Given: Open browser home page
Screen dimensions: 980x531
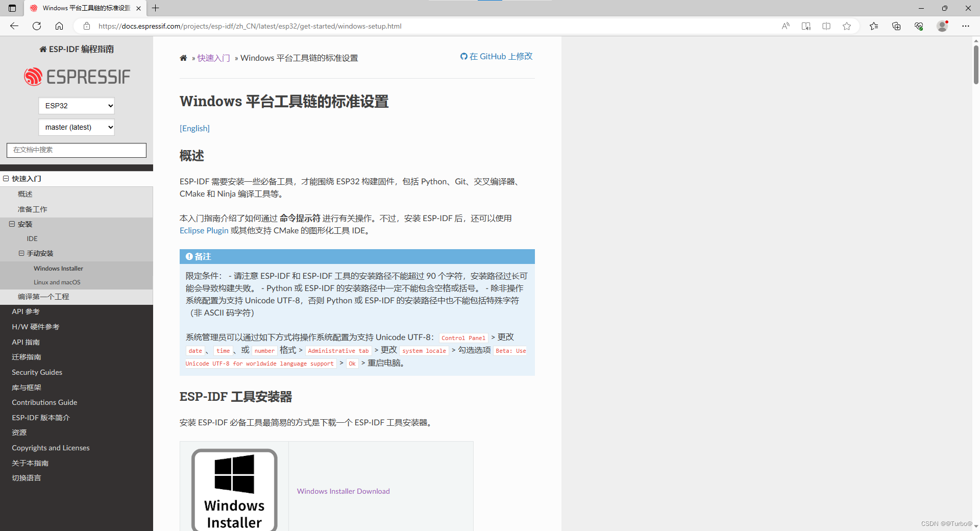Looking at the screenshot, I should pyautogui.click(x=59, y=26).
